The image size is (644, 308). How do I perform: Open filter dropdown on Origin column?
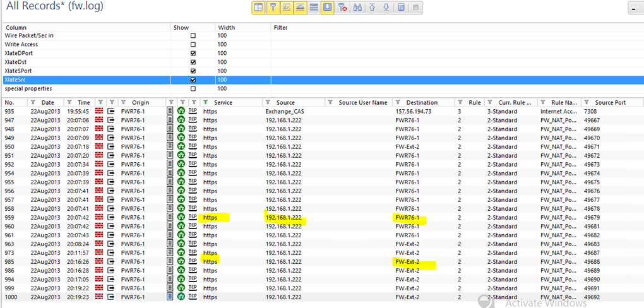tap(123, 102)
